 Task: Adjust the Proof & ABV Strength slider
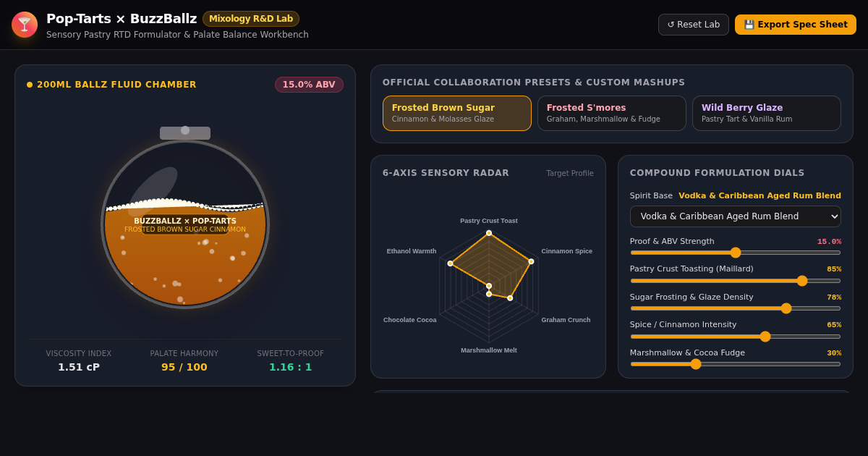pyautogui.click(x=736, y=253)
